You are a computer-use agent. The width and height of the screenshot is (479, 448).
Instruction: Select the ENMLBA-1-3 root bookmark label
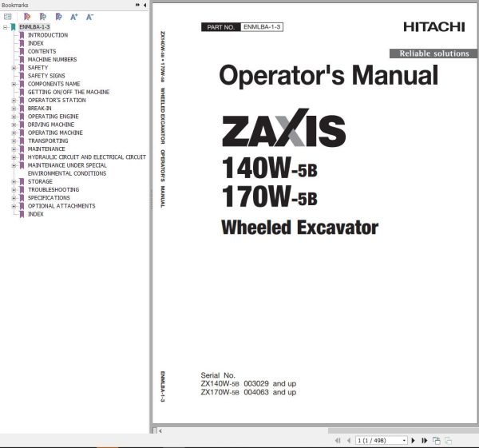click(34, 27)
